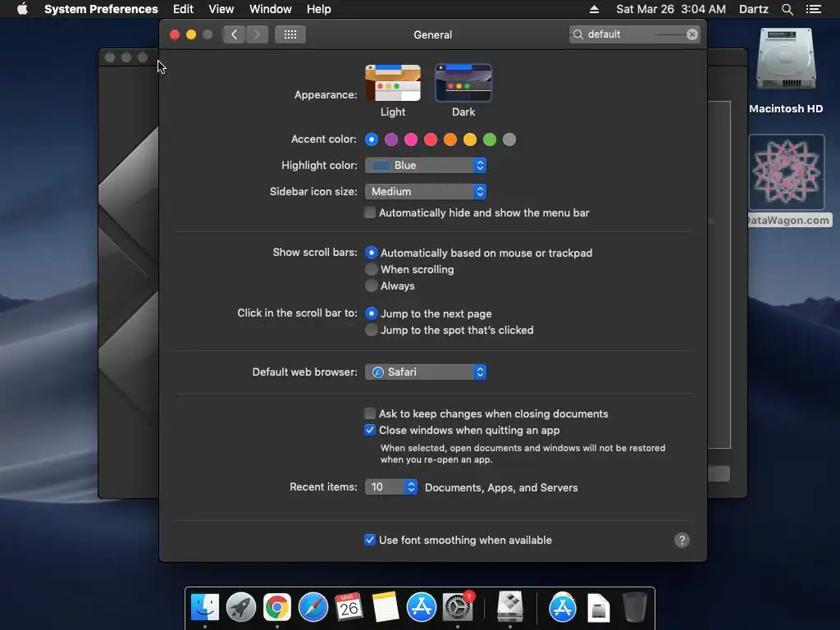Click System Preferences gear in Dock
The width and height of the screenshot is (840, 630).
point(458,608)
